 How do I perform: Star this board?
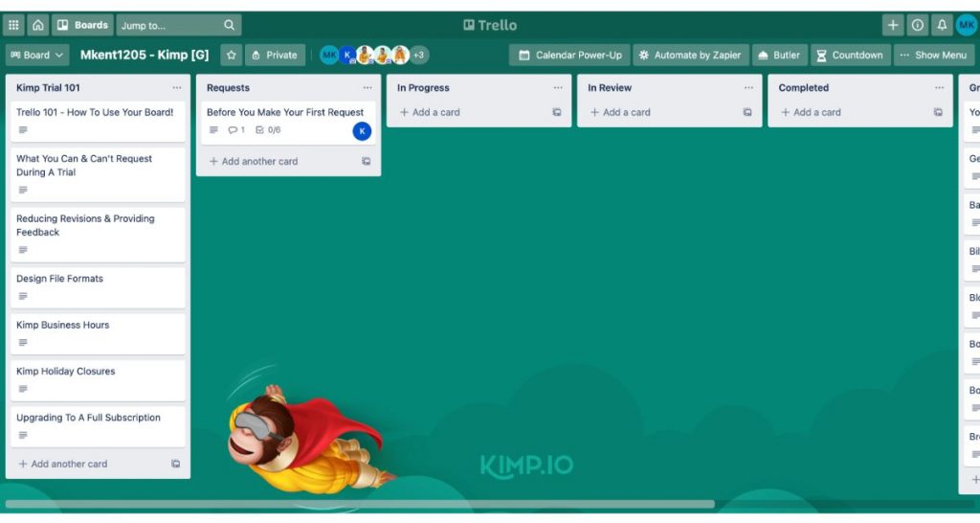(x=232, y=55)
